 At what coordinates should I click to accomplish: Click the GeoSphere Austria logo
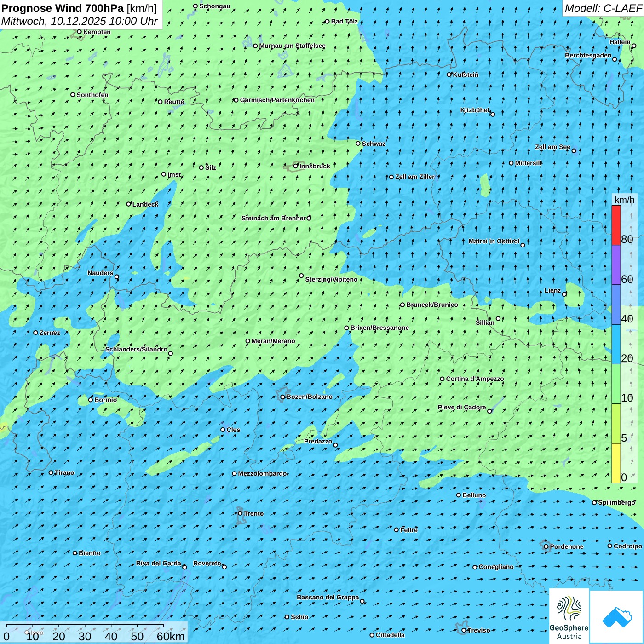pyautogui.click(x=569, y=616)
